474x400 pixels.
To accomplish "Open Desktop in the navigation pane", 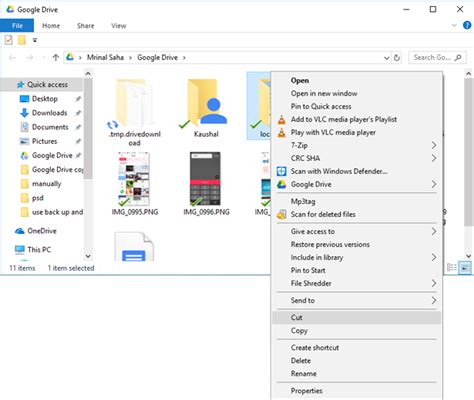I will coord(45,99).
